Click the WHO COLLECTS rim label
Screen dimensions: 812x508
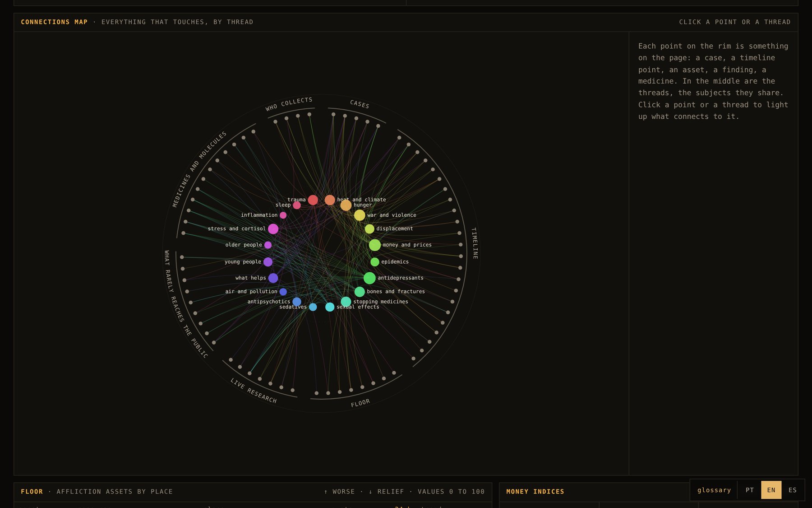(289, 104)
